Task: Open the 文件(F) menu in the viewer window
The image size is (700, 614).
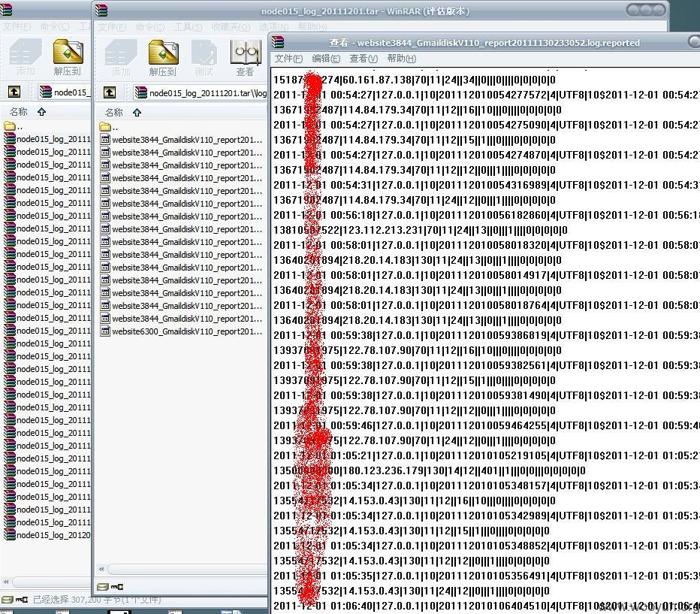Action: [x=288, y=59]
